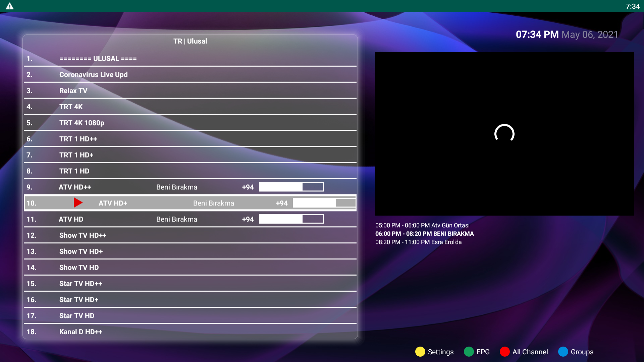
Task: Select channel Star TV HD++
Action: (190, 284)
